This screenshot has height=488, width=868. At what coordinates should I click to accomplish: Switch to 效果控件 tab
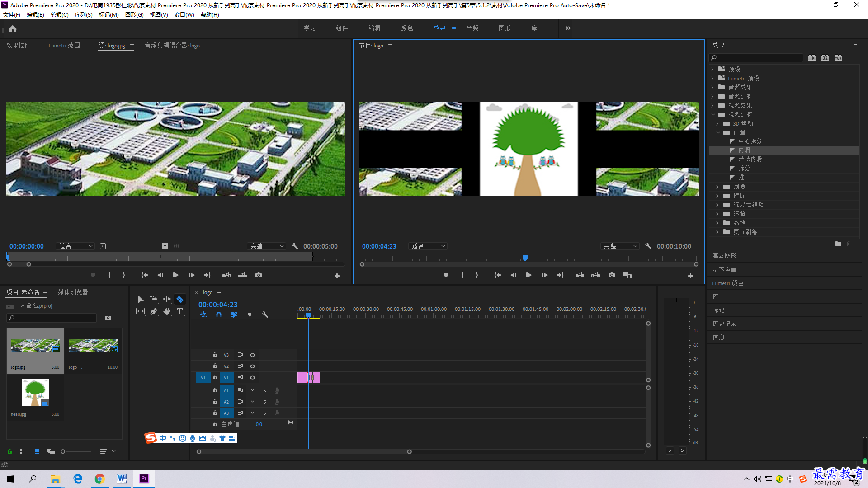pyautogui.click(x=18, y=45)
